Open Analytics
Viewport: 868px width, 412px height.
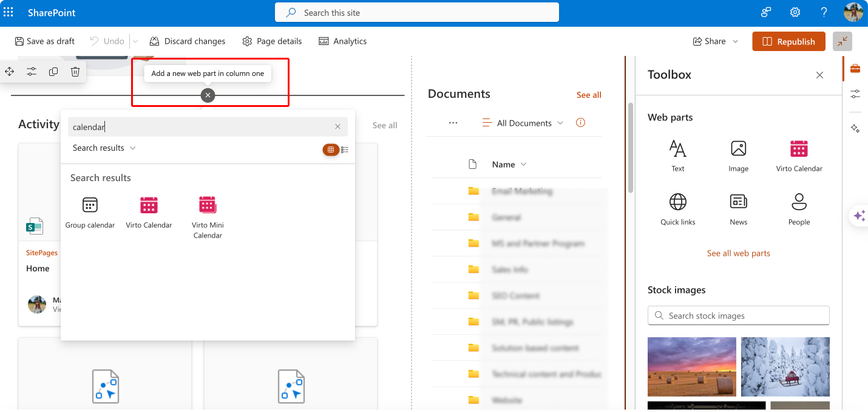pyautogui.click(x=342, y=41)
